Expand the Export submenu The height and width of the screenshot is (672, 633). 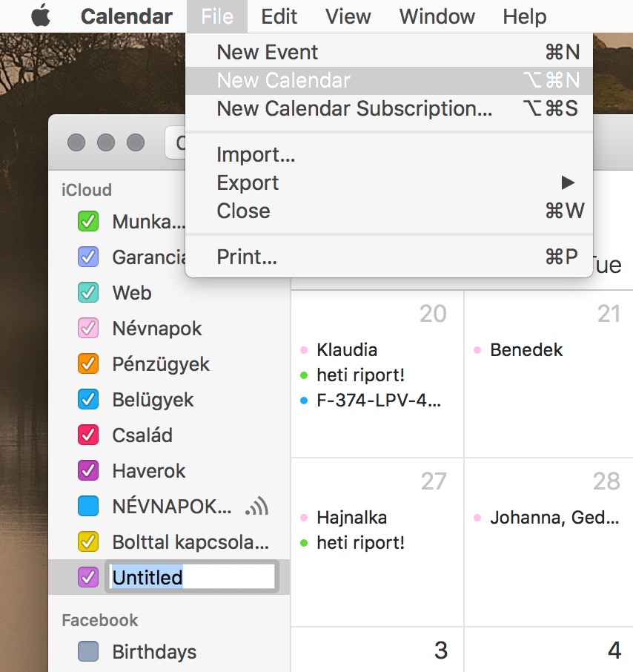[x=389, y=183]
